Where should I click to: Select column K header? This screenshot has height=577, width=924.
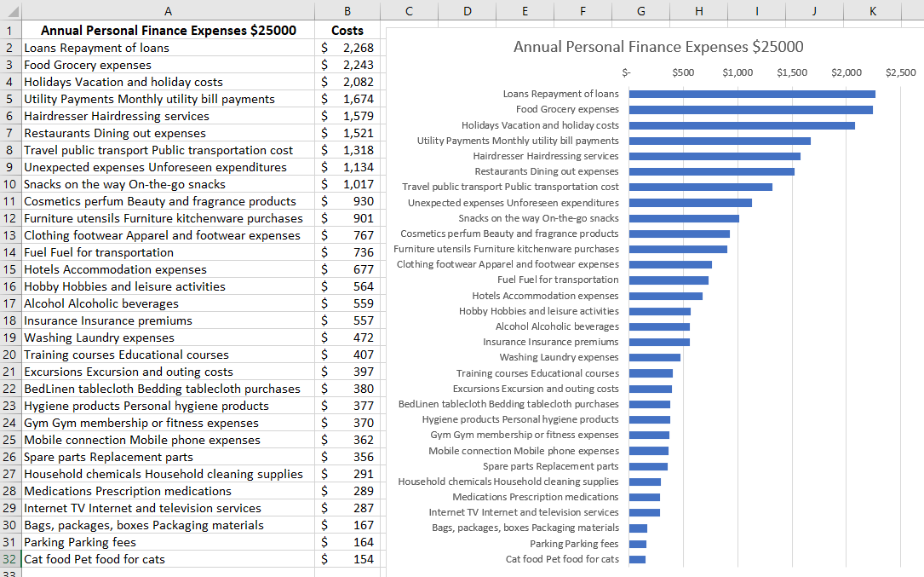(x=872, y=10)
